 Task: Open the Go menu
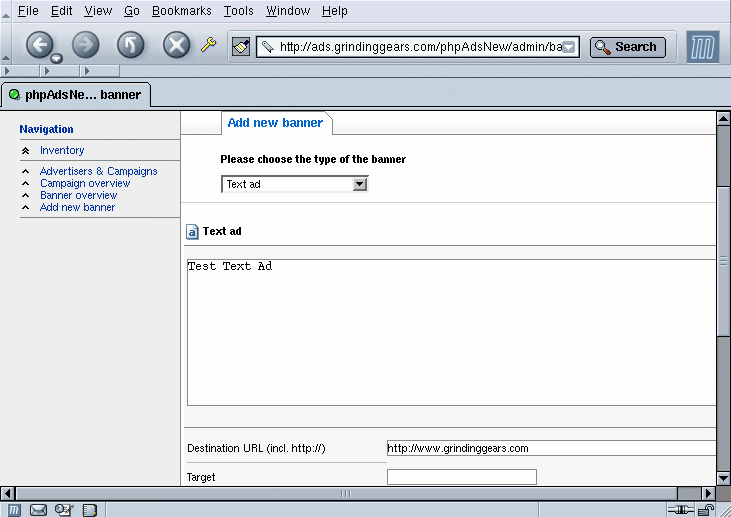131,11
